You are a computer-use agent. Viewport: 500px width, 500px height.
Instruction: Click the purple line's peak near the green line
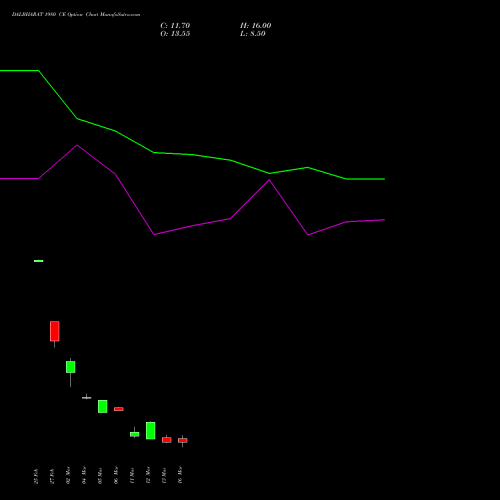coord(269,180)
